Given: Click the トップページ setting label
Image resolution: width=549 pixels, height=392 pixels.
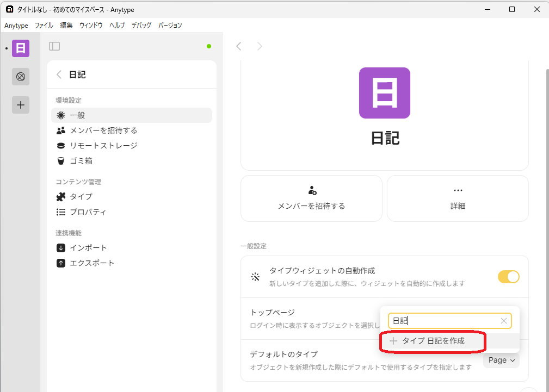Looking at the screenshot, I should (x=273, y=312).
